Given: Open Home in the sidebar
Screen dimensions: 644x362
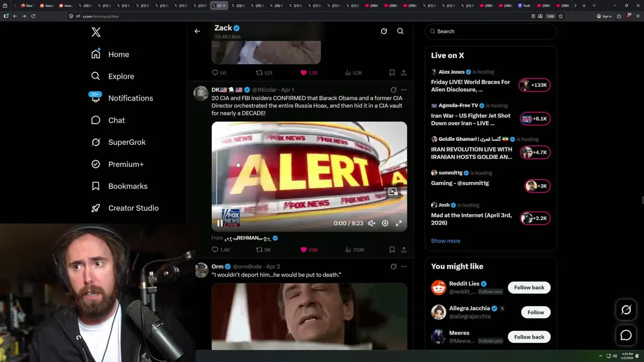Looking at the screenshot, I should point(110,54).
